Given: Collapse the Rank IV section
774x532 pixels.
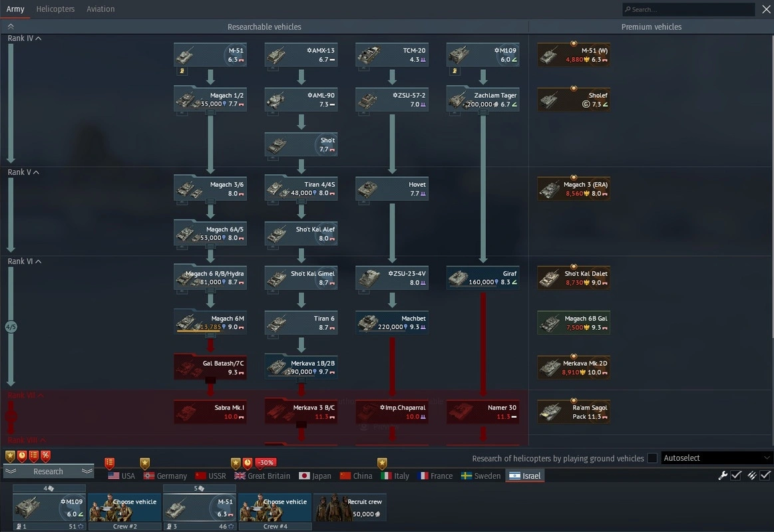Looking at the screenshot, I should pos(38,39).
